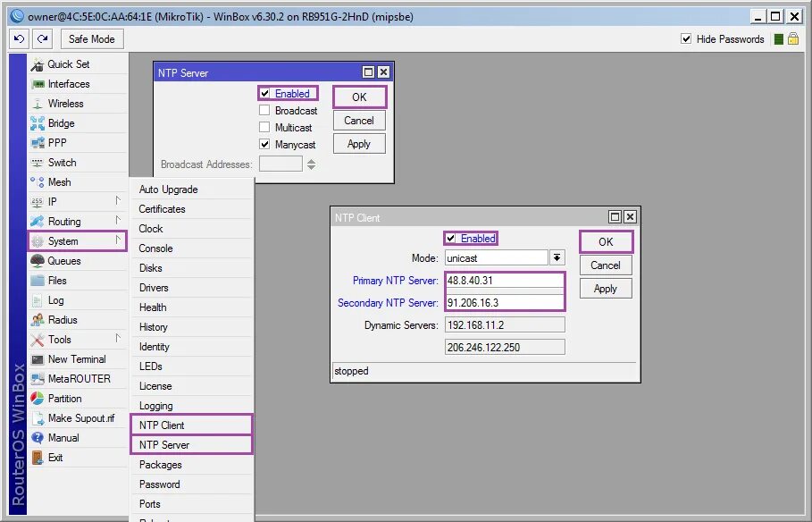The width and height of the screenshot is (812, 522).
Task: Click Primary NTP Server address field
Action: (505, 281)
